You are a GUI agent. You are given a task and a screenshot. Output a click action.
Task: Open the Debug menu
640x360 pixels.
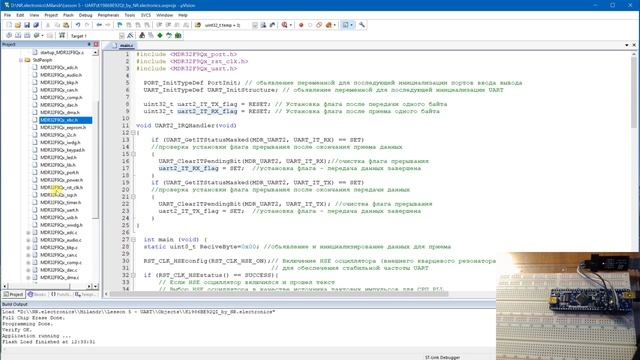85,15
